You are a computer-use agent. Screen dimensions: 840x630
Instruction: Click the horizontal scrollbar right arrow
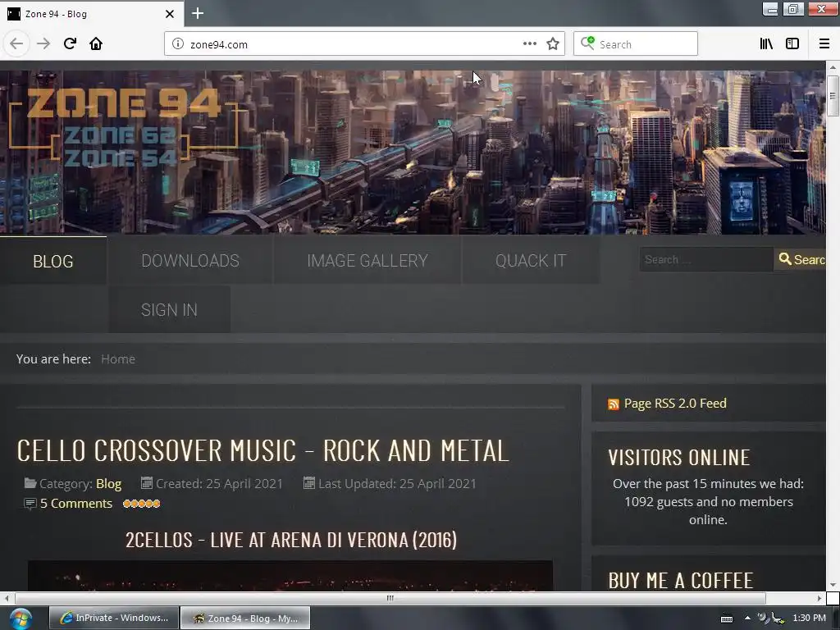click(x=819, y=598)
